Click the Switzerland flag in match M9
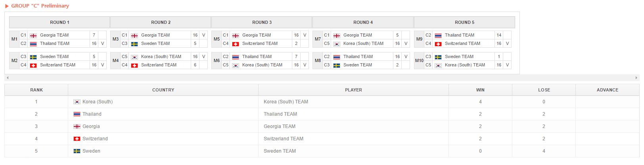Viewport: 644px width, 165px height. point(438,44)
